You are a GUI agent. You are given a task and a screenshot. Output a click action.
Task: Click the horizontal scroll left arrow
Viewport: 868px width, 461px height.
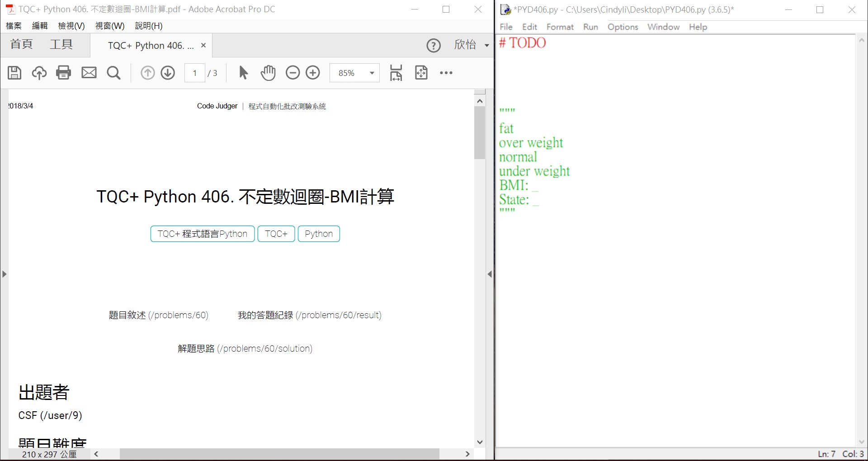pos(96,454)
